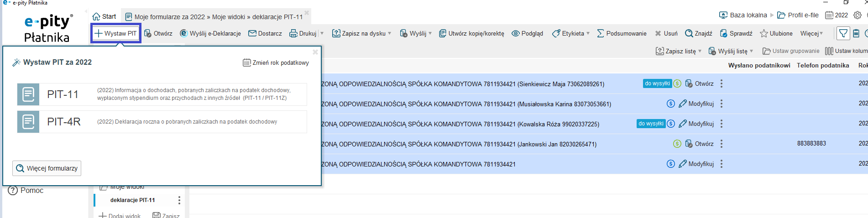Open Profil e-file folder
This screenshot has width=868, height=218.
point(798,15)
